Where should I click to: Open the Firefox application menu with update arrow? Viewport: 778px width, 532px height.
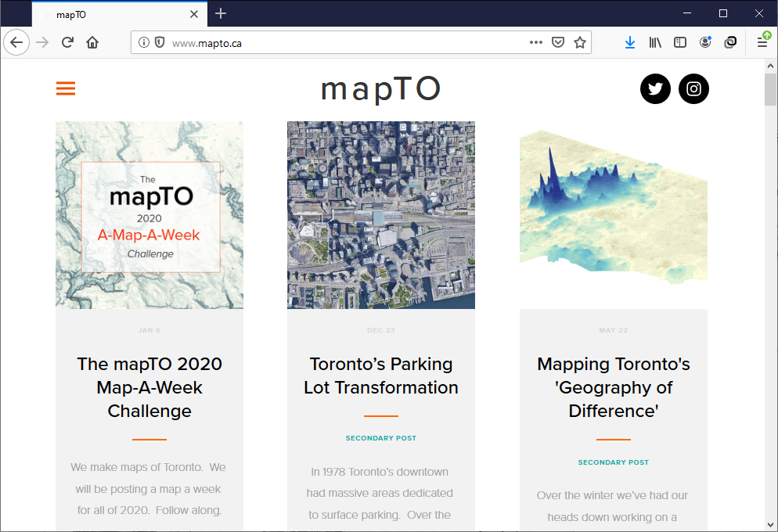pyautogui.click(x=762, y=41)
